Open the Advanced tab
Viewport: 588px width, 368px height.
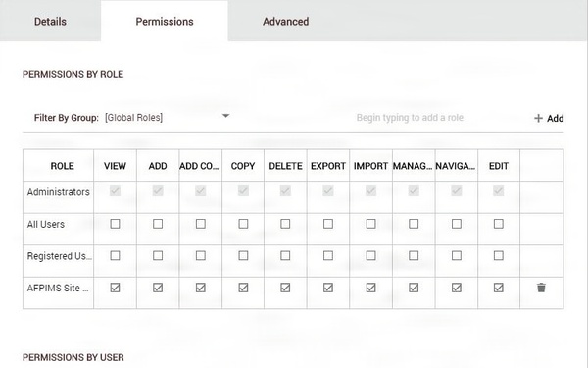(x=286, y=22)
